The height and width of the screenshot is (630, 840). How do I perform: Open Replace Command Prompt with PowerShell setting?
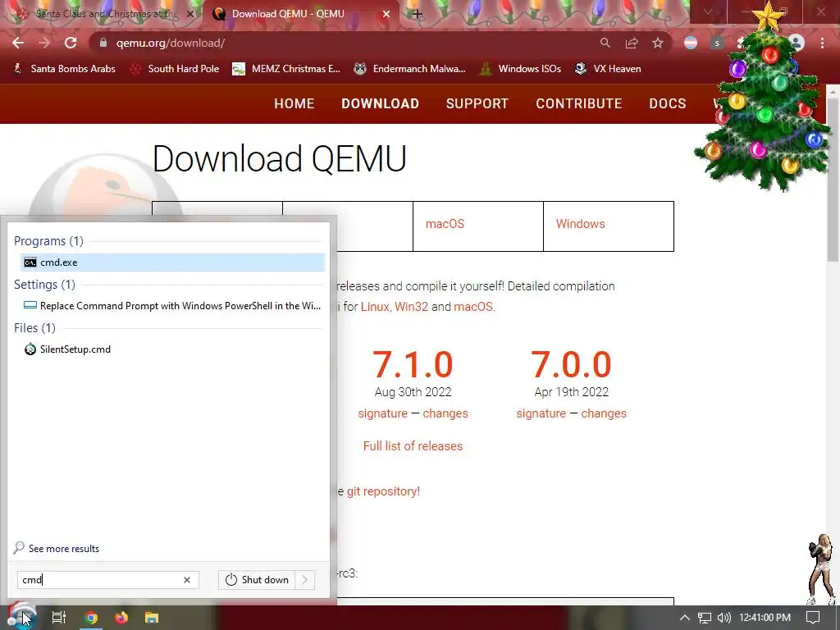[x=172, y=306]
